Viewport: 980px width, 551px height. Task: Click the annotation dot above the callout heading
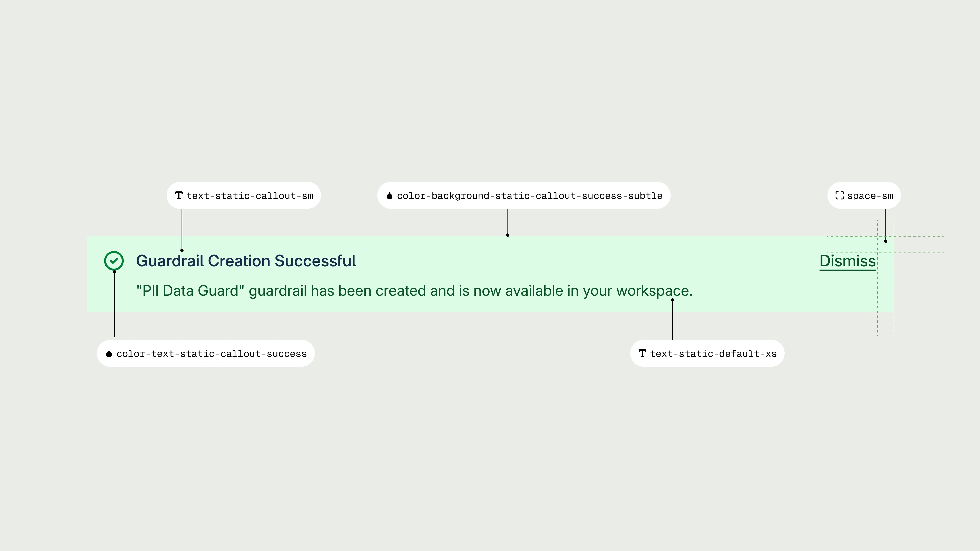[x=182, y=250]
